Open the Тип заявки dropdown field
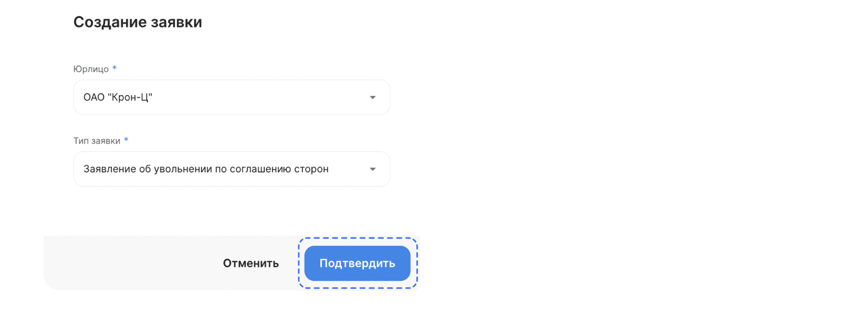 pos(231,169)
